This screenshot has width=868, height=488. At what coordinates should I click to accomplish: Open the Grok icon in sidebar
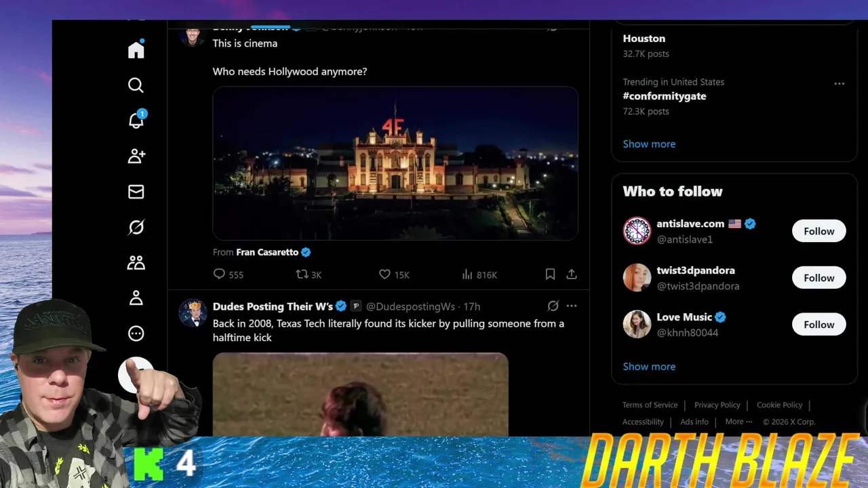136,227
